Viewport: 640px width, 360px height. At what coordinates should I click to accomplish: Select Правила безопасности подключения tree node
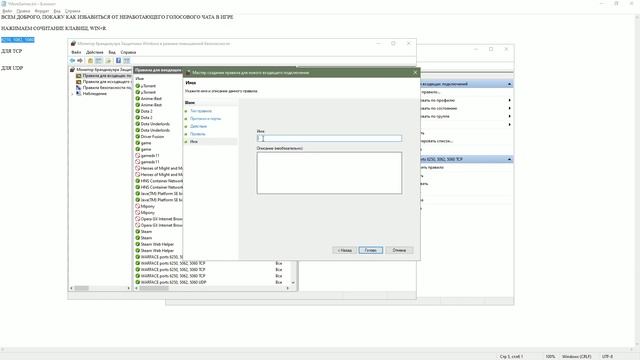pos(104,88)
